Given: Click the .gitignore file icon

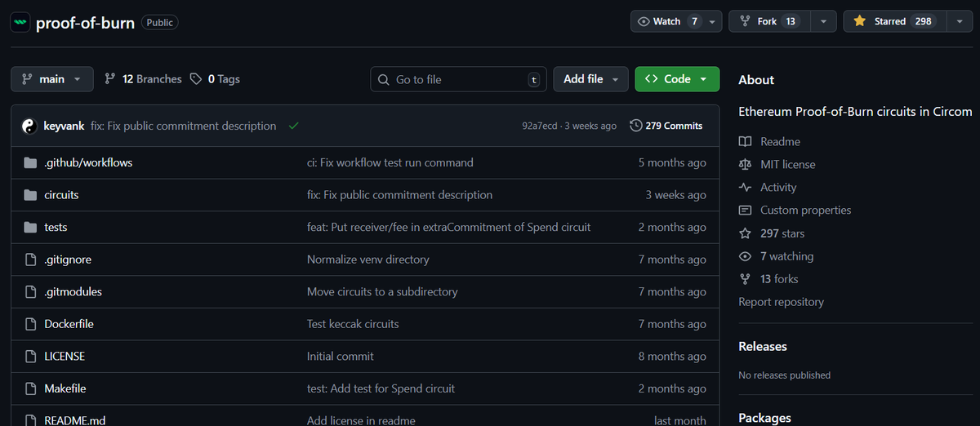Looking at the screenshot, I should coord(31,260).
